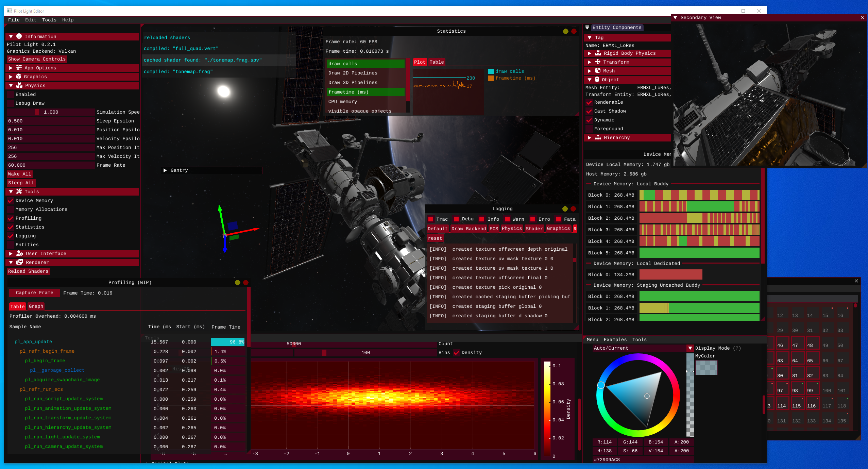Click the Graphics cube icon

[x=19, y=77]
